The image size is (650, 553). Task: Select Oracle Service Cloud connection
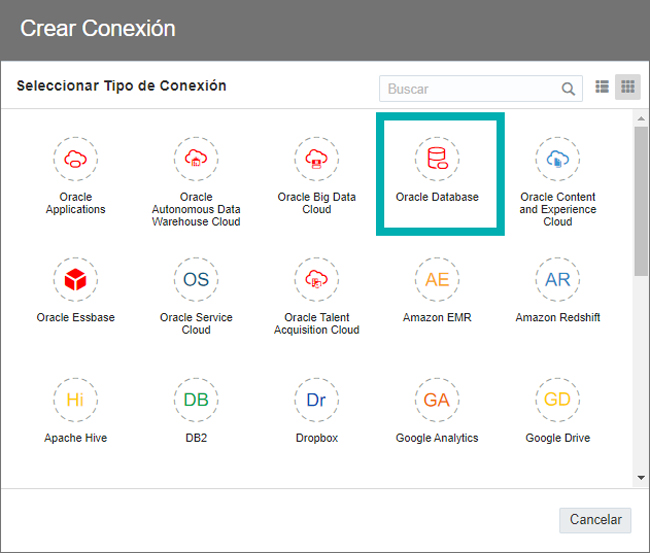click(196, 279)
